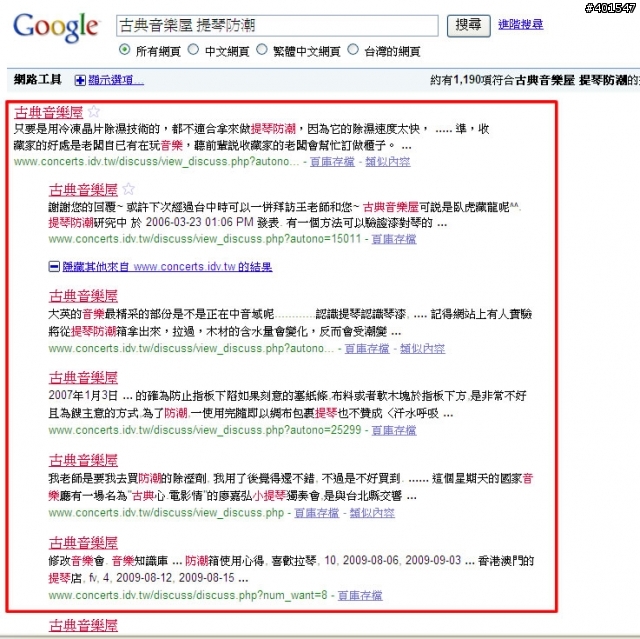The width and height of the screenshot is (640, 639).
Task: Open 頁庫存檔 for the num_want=8 result
Action: click(x=360, y=596)
